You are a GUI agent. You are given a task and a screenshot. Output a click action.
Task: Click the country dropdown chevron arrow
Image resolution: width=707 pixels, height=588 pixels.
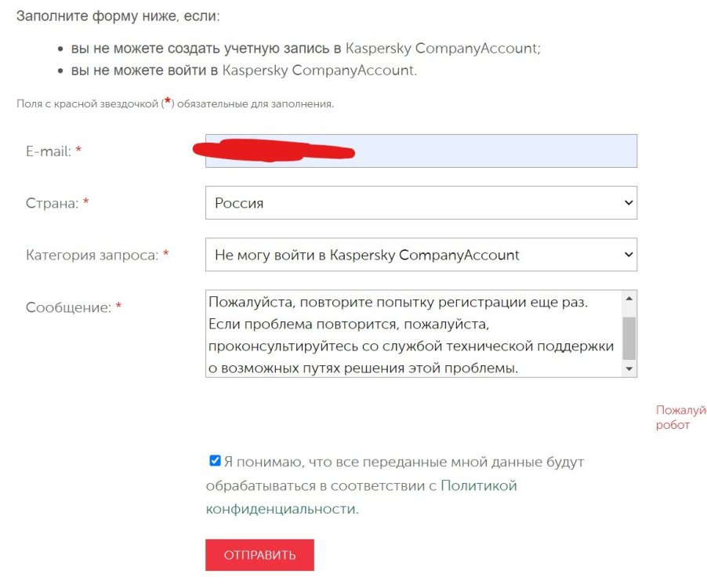[628, 202]
